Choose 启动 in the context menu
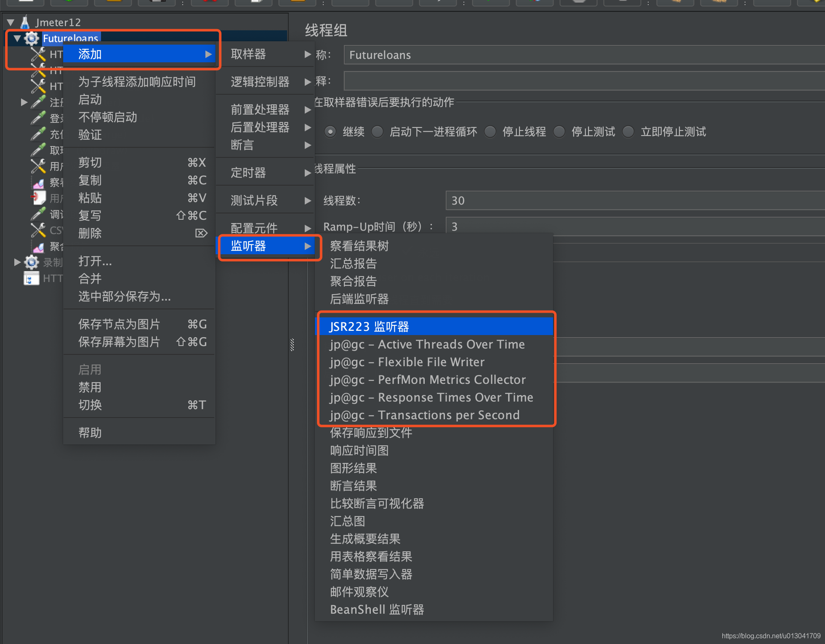The height and width of the screenshot is (644, 825). [139, 99]
